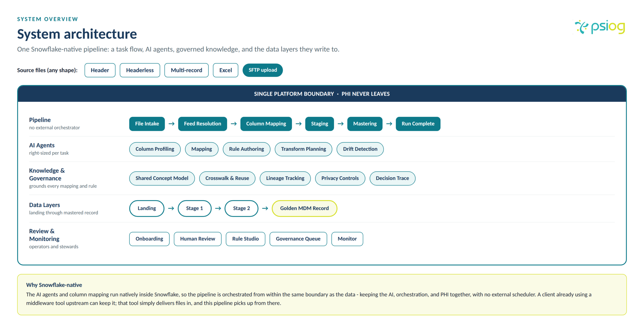Select the Staging pipeline step
Viewport: 644px width, 332px height.
[x=319, y=124]
